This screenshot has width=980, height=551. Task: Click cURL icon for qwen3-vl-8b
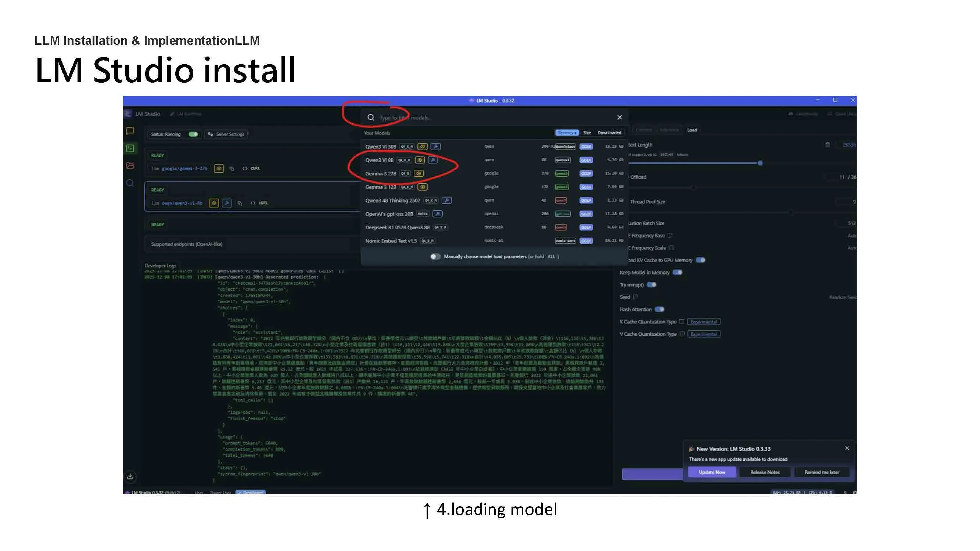[259, 203]
